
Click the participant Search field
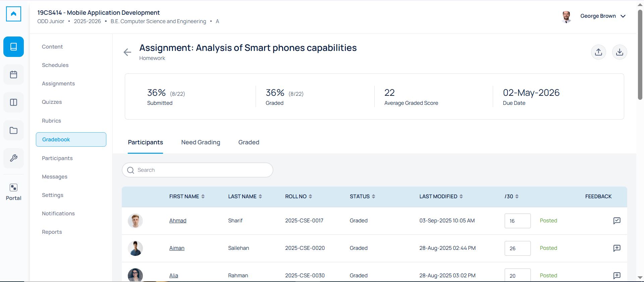tap(198, 170)
